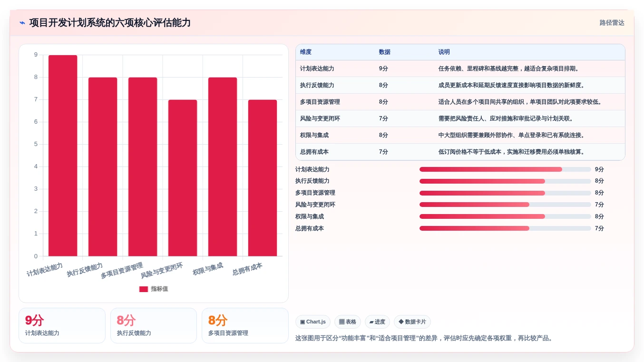Click the 风险与变更闭环 bar in the chart

(x=183, y=178)
